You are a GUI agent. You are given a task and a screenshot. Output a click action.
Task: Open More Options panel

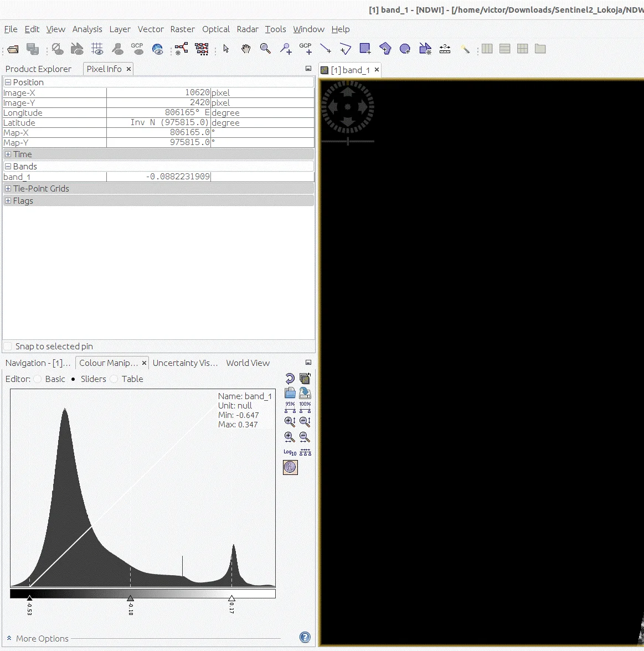point(37,638)
